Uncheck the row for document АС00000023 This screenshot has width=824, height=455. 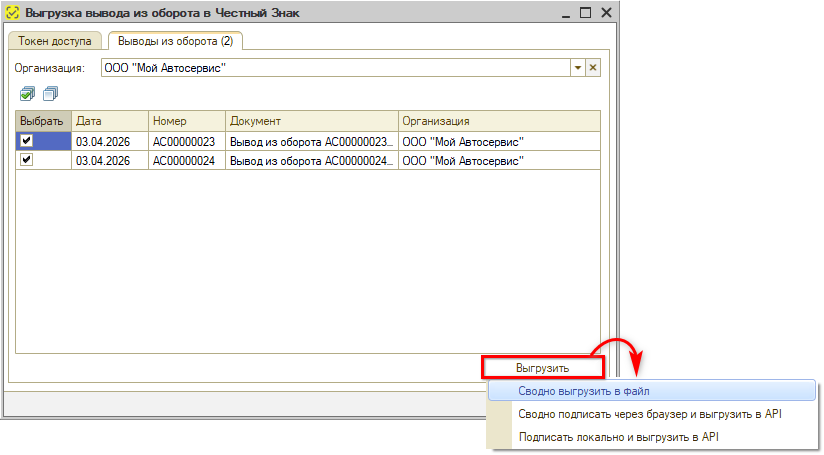[27, 141]
